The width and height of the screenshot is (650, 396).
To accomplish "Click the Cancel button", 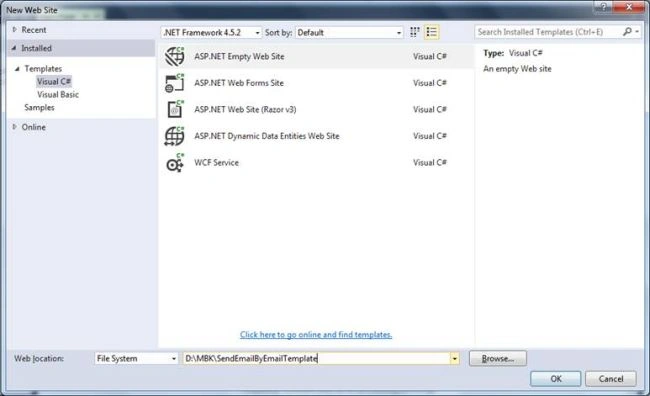I will click(611, 379).
